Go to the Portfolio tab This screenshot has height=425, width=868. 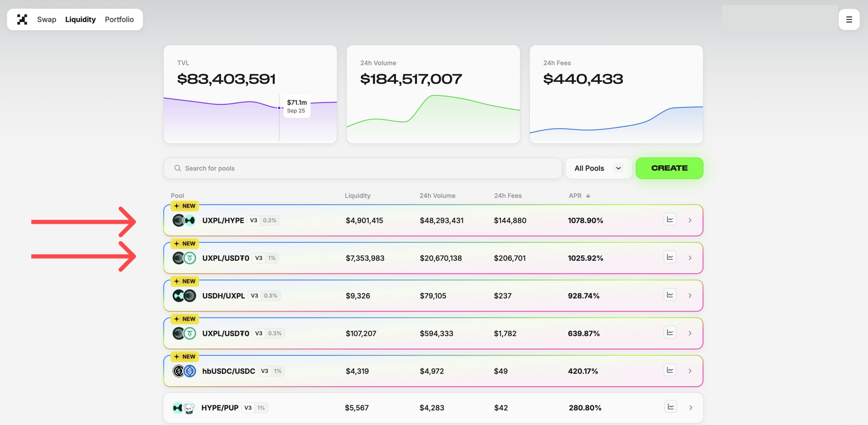click(x=119, y=19)
